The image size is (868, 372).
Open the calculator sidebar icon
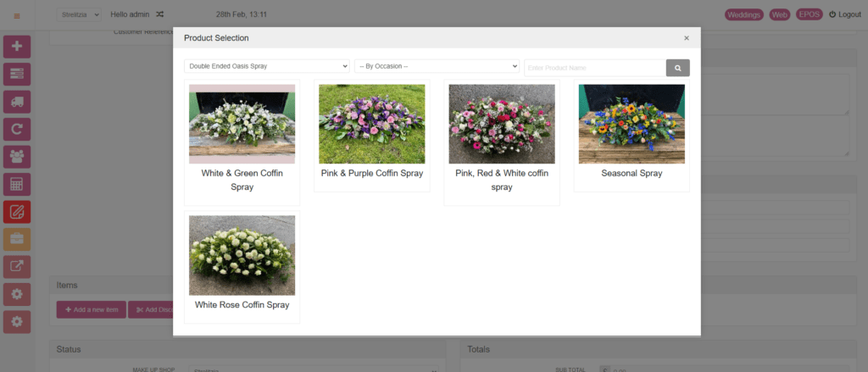tap(17, 185)
